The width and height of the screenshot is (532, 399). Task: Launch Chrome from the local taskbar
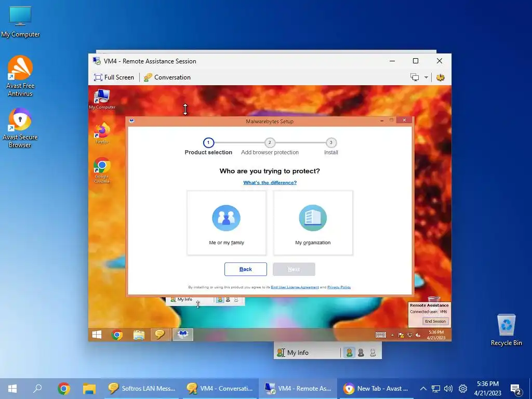pos(64,389)
